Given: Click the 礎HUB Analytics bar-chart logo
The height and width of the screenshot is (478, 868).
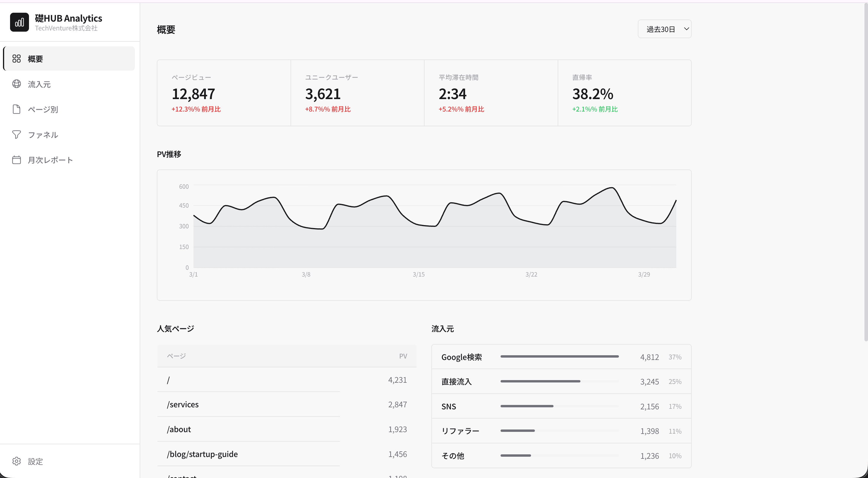Looking at the screenshot, I should 19,22.
